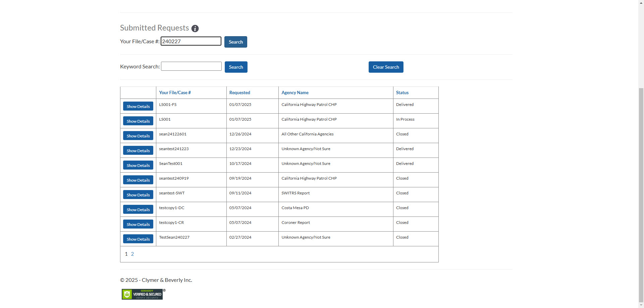Click Search next to the File/Case field
Image resolution: width=644 pixels, height=308 pixels.
coord(235,42)
